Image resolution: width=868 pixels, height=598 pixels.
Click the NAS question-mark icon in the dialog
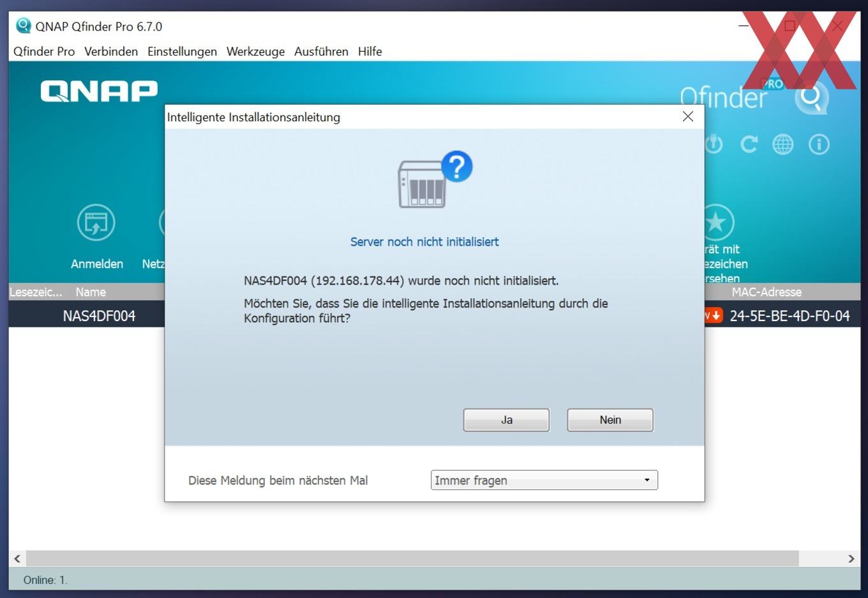[435, 179]
